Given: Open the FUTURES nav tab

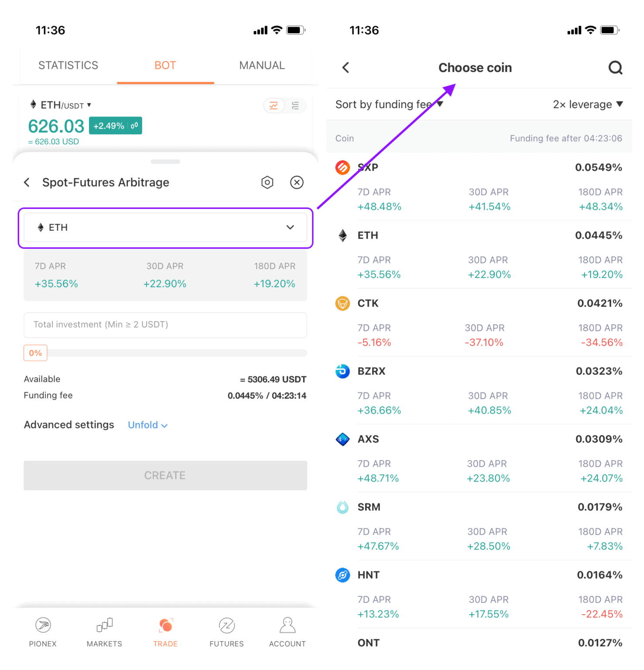Looking at the screenshot, I should click(x=226, y=632).
